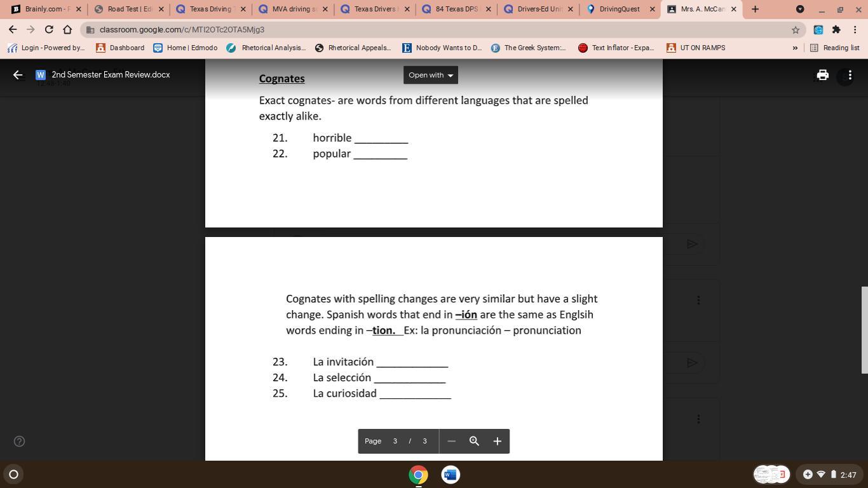Open the Home | Edmodo bookmark
This screenshot has width=868, height=488.
185,48
